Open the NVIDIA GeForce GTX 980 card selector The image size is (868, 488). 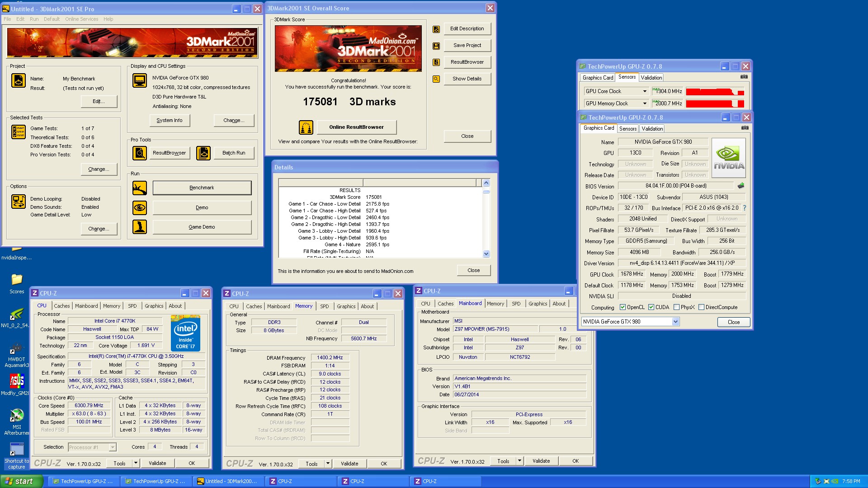coord(675,322)
